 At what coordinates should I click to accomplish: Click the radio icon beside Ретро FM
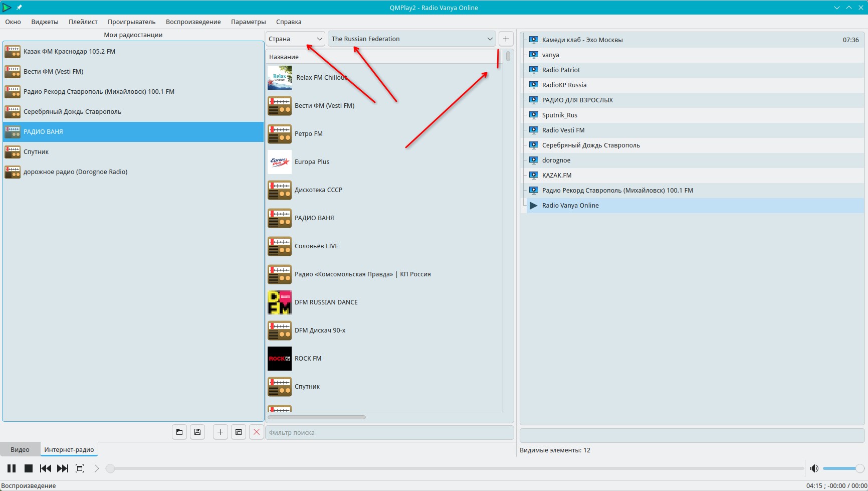point(280,134)
